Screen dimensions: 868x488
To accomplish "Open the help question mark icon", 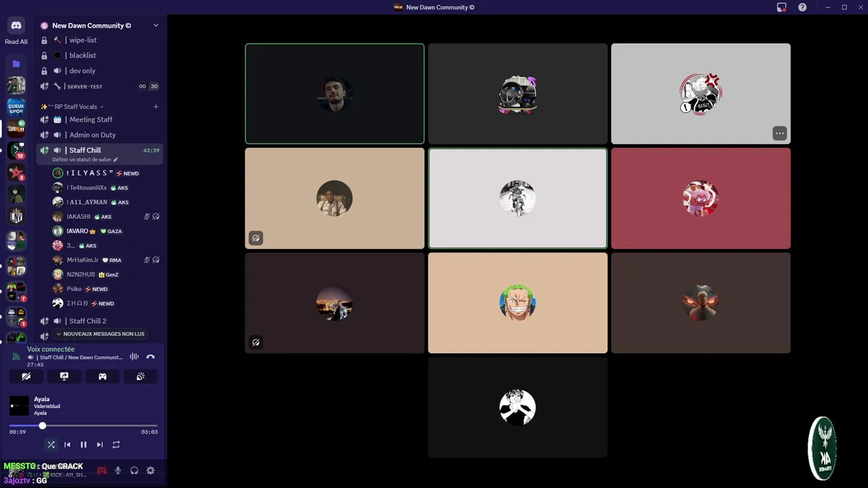I will click(x=802, y=7).
